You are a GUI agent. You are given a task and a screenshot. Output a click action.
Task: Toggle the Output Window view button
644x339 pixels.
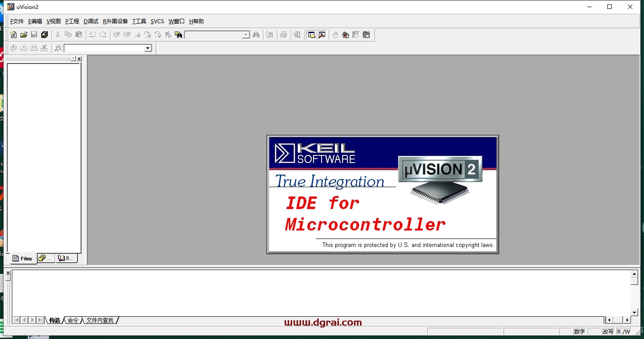322,35
